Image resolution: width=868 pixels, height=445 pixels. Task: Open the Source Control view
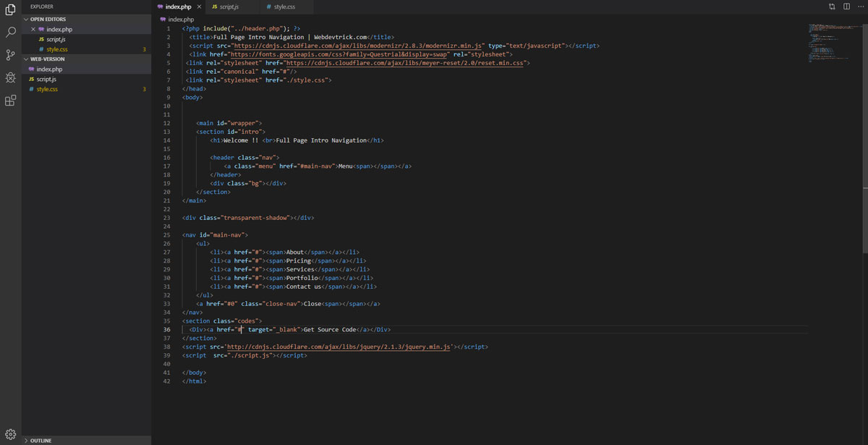10,54
